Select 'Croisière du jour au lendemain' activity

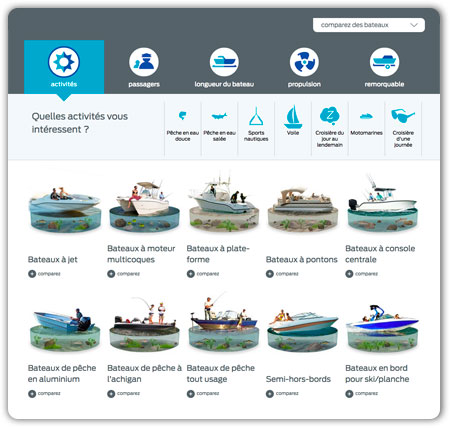(330, 128)
